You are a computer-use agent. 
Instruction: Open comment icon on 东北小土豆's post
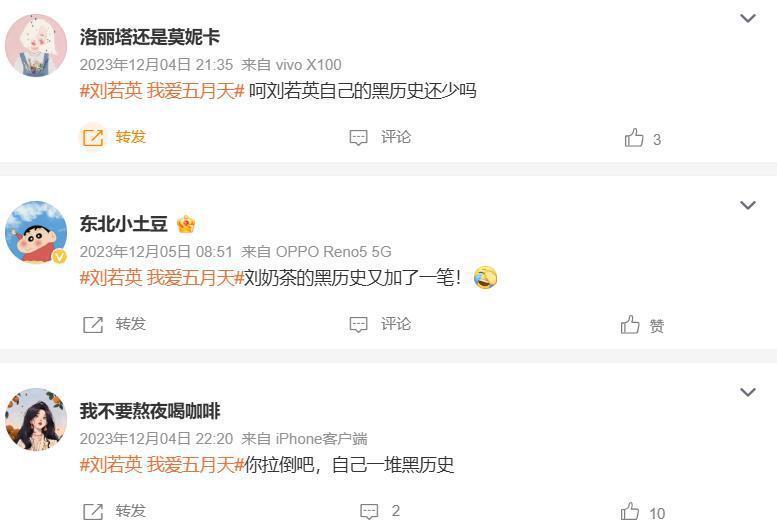(x=358, y=325)
